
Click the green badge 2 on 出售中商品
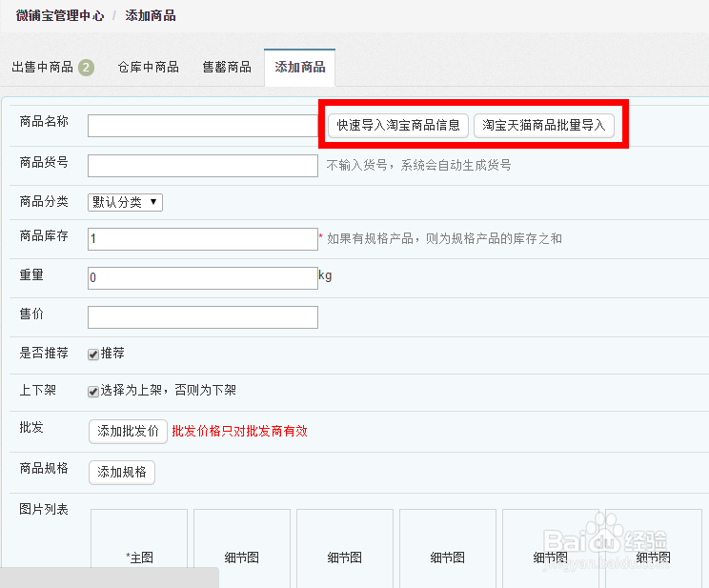[x=86, y=68]
